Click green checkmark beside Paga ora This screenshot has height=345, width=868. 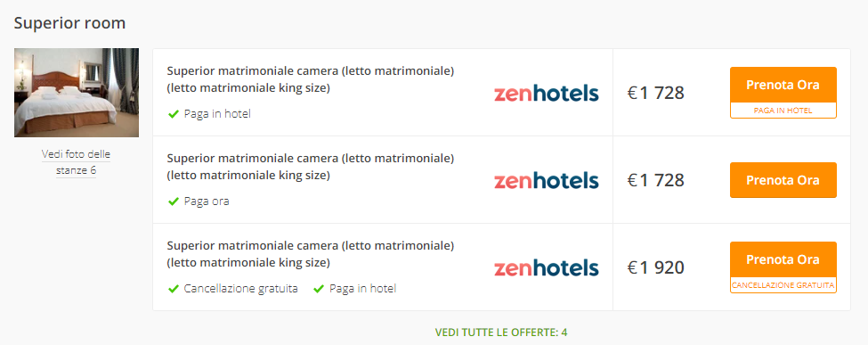pos(174,201)
